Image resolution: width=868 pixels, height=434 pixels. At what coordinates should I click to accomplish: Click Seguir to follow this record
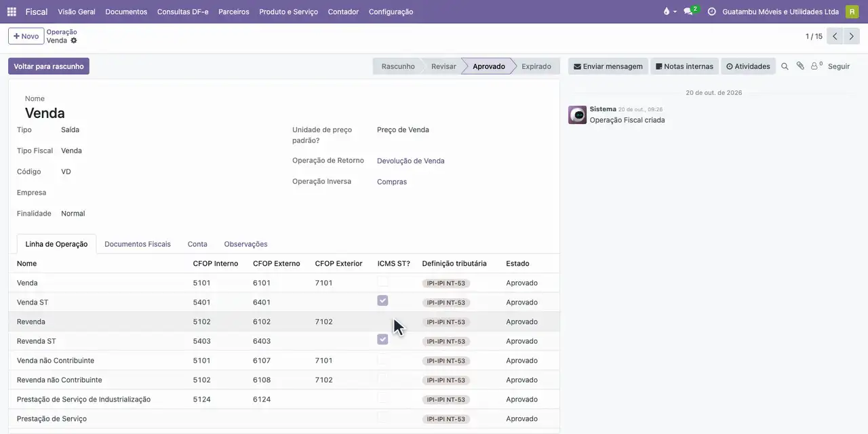tap(839, 66)
